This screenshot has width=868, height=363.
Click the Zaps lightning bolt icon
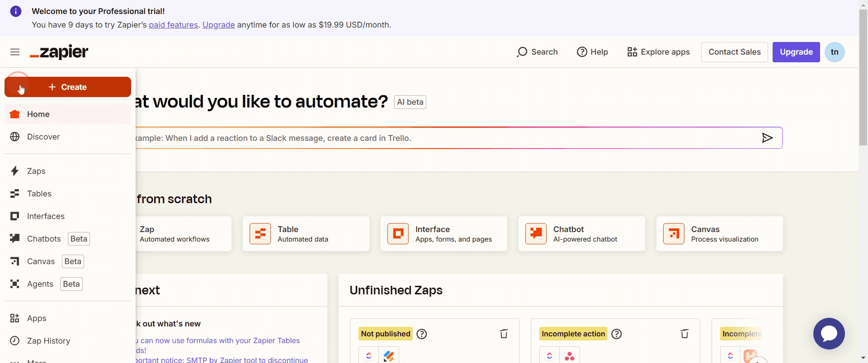pyautogui.click(x=15, y=171)
